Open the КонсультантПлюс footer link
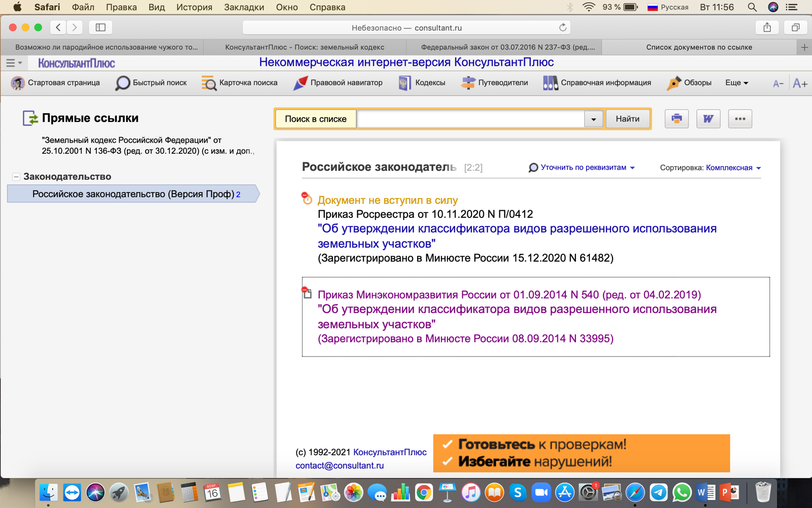Image resolution: width=812 pixels, height=508 pixels. 390,452
